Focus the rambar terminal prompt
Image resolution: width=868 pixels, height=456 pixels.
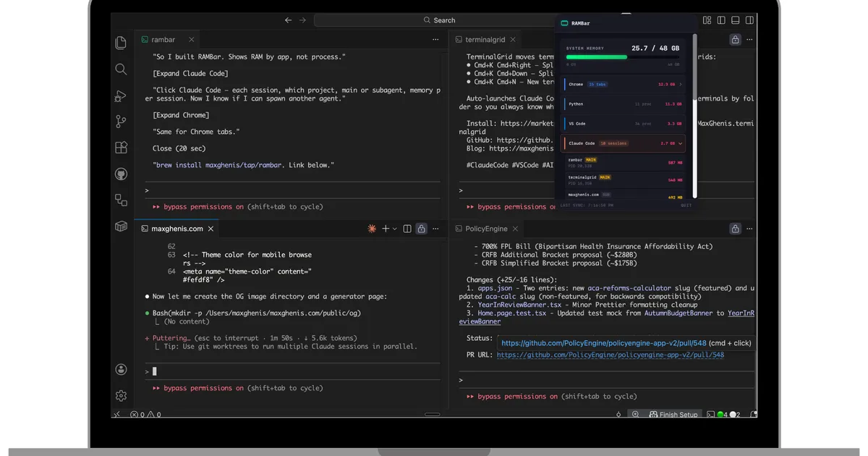pyautogui.click(x=292, y=190)
